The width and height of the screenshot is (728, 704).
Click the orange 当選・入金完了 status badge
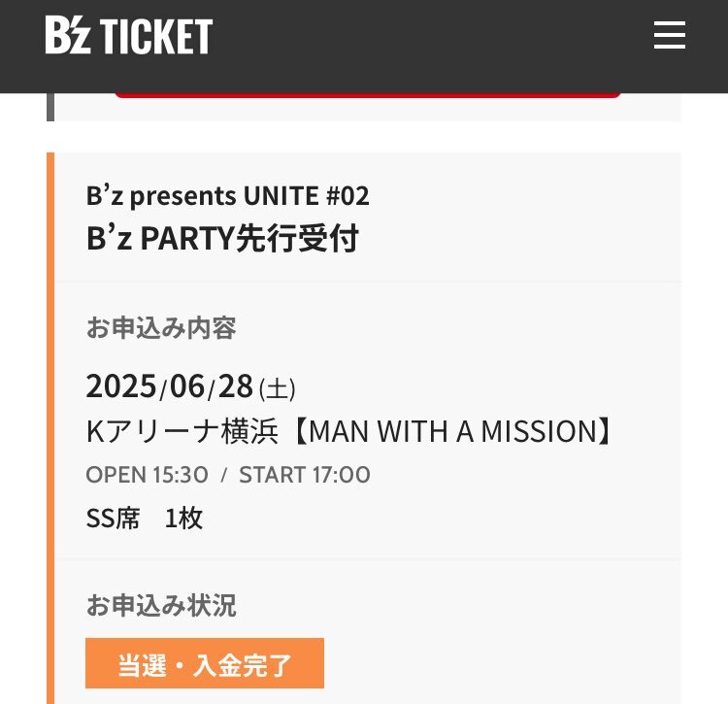[205, 663]
